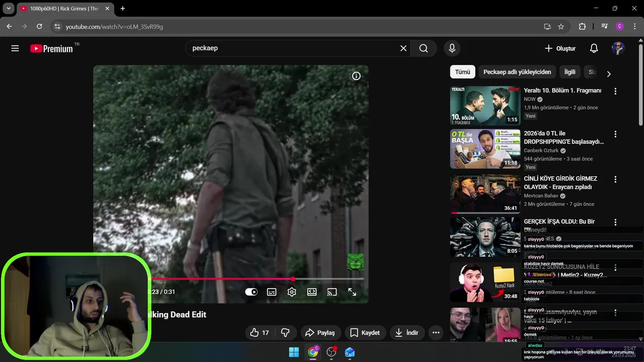The height and width of the screenshot is (362, 644).
Task: Click the Yeni badge under NOW video
Action: 530,116
